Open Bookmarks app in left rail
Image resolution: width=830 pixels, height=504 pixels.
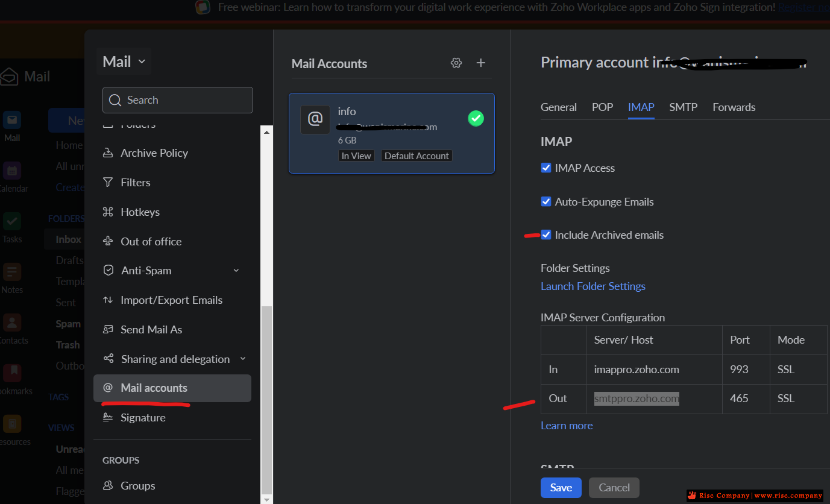pyautogui.click(x=13, y=379)
